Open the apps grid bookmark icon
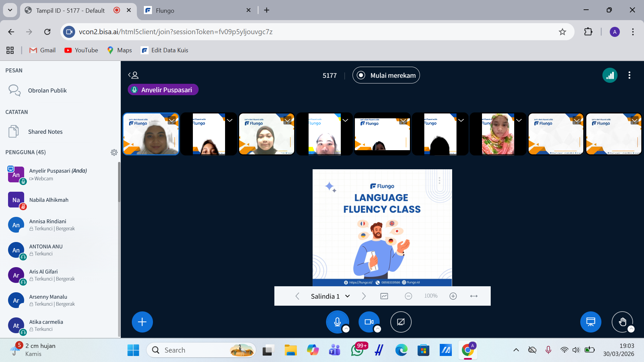The width and height of the screenshot is (644, 362). point(10,50)
